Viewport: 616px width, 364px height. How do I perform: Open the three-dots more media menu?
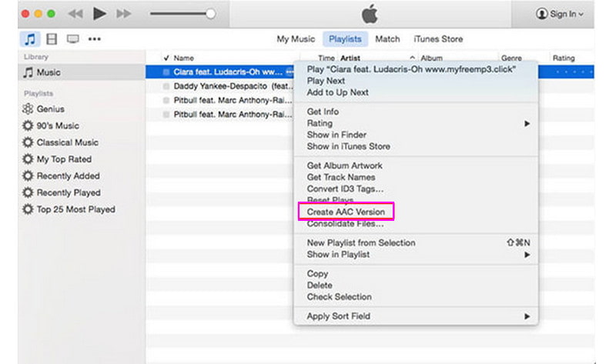click(94, 39)
